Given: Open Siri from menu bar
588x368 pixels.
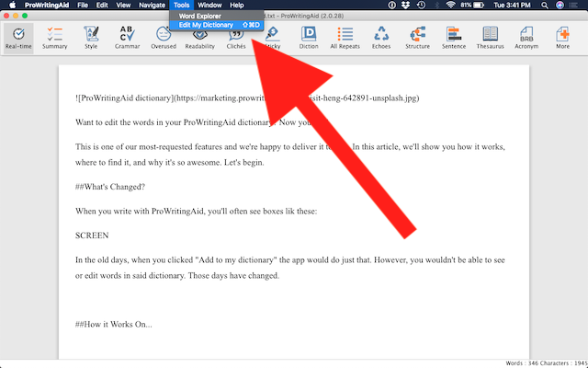Looking at the screenshot, I should tap(560, 5).
